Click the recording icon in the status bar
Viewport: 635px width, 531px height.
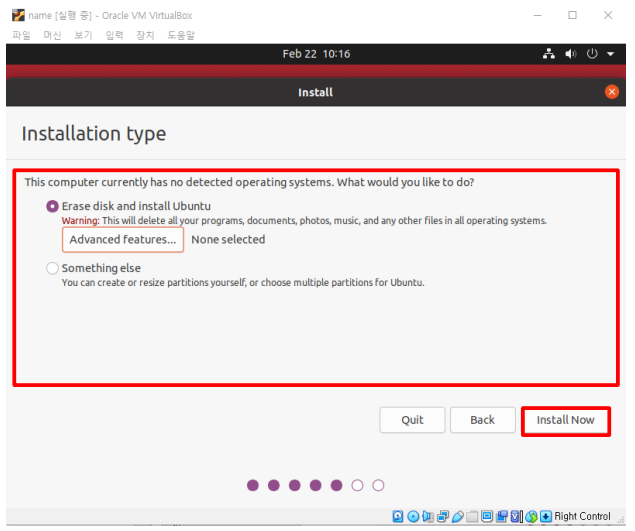point(502,516)
